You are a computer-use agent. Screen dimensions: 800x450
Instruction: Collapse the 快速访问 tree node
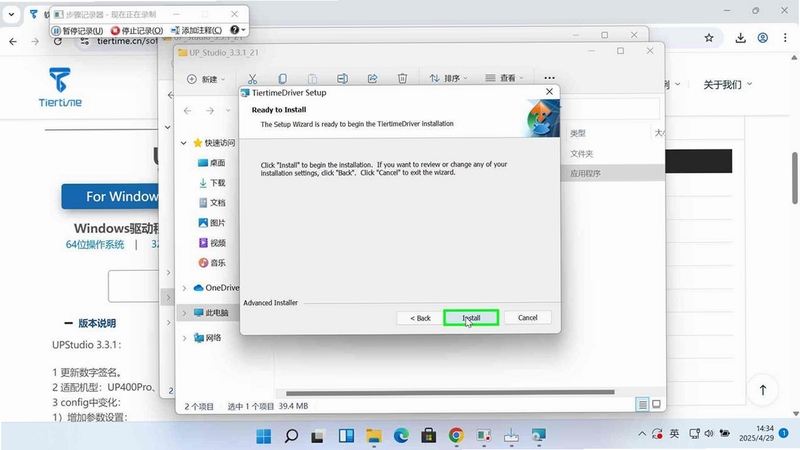tap(184, 143)
